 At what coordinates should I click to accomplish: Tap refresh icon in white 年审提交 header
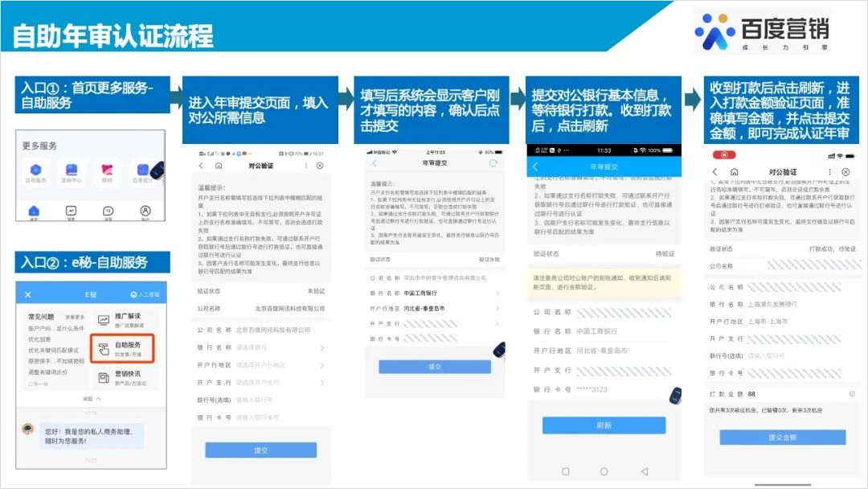[493, 163]
